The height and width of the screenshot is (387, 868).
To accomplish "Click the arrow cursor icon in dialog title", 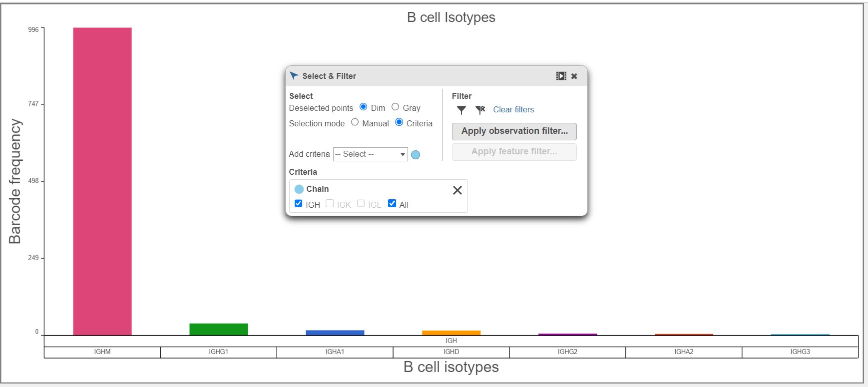I will (x=294, y=76).
